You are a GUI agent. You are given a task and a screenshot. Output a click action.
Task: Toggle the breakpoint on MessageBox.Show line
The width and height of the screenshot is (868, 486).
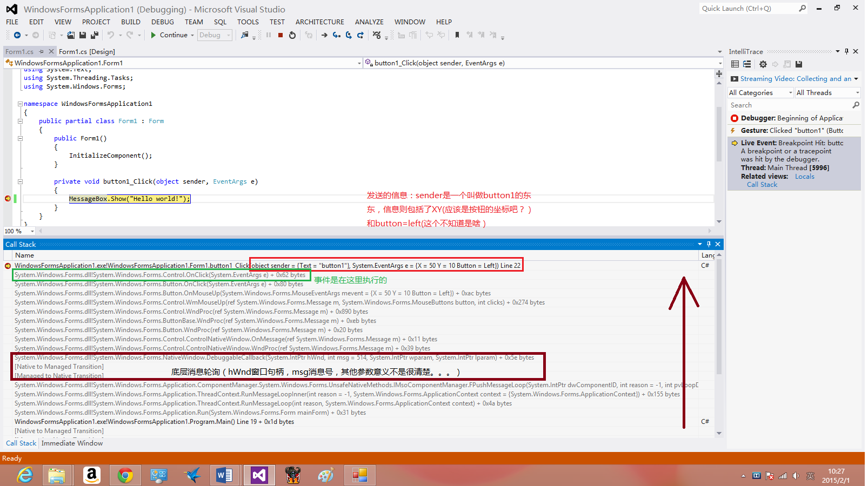pos(8,199)
